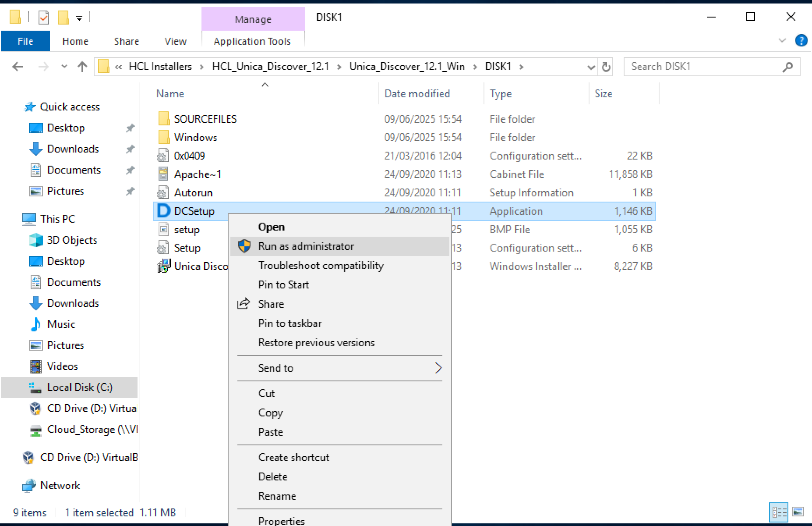Refresh the DISK1 folder view

(606, 67)
